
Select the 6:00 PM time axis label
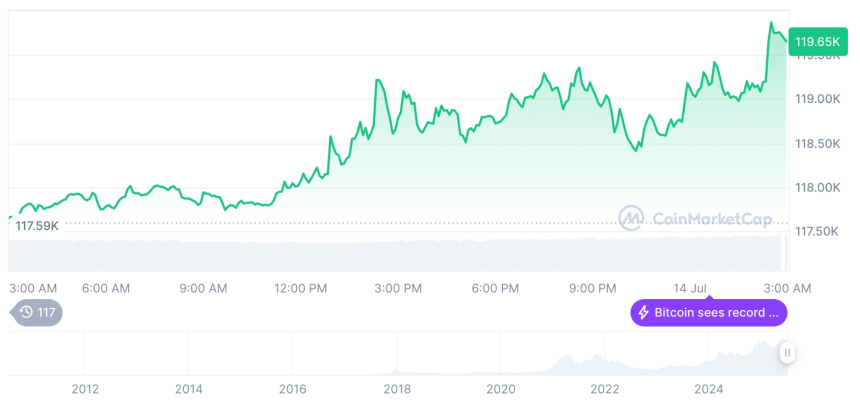[495, 288]
